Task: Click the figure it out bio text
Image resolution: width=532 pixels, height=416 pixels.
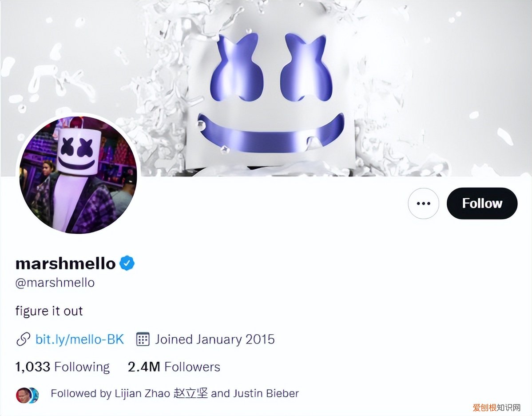Action: point(49,311)
